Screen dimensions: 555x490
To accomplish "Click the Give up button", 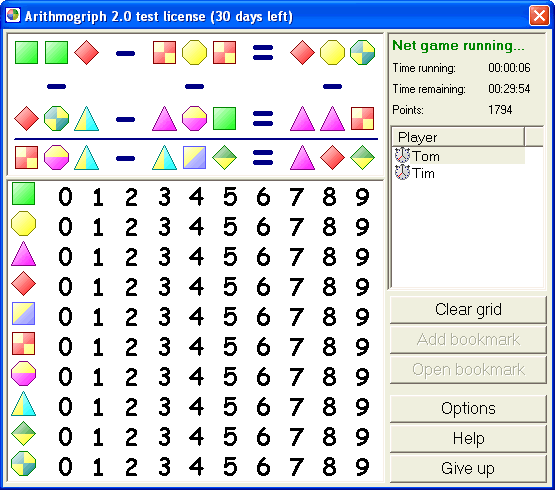I will (x=468, y=468).
